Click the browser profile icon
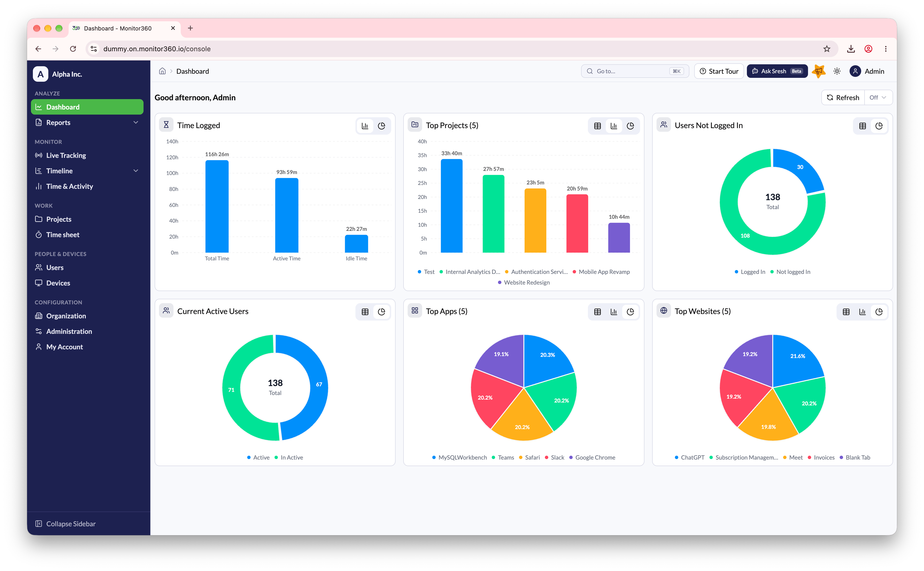The image size is (924, 571). [868, 49]
